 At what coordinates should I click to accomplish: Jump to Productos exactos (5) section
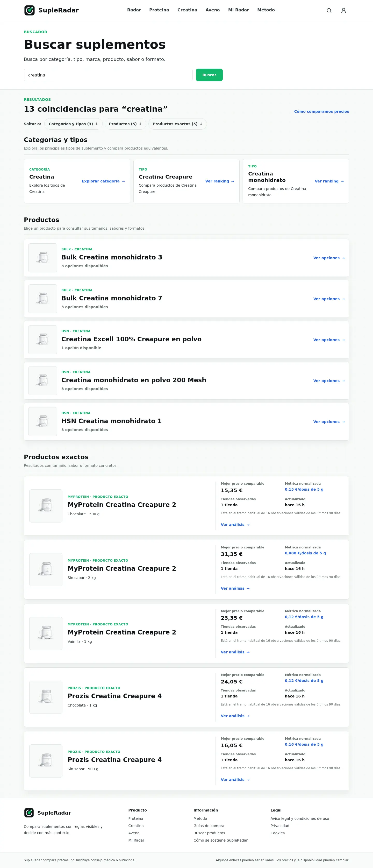(177, 124)
